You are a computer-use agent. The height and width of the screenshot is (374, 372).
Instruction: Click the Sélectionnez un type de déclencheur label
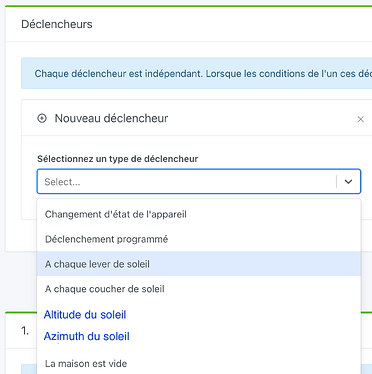(x=118, y=159)
